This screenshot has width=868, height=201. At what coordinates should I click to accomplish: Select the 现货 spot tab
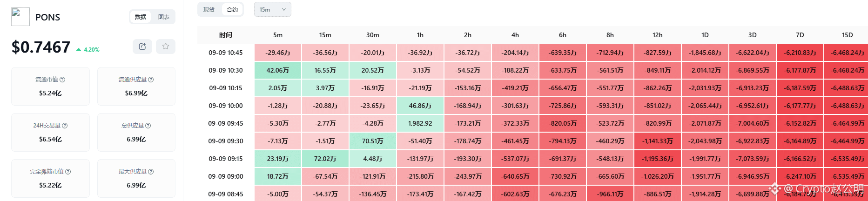209,9
